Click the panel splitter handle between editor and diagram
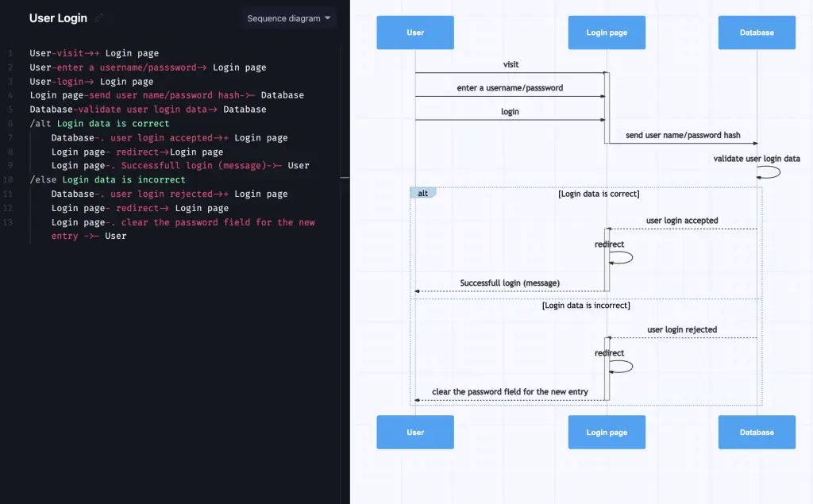Image resolution: width=813 pixels, height=504 pixels. [x=345, y=178]
